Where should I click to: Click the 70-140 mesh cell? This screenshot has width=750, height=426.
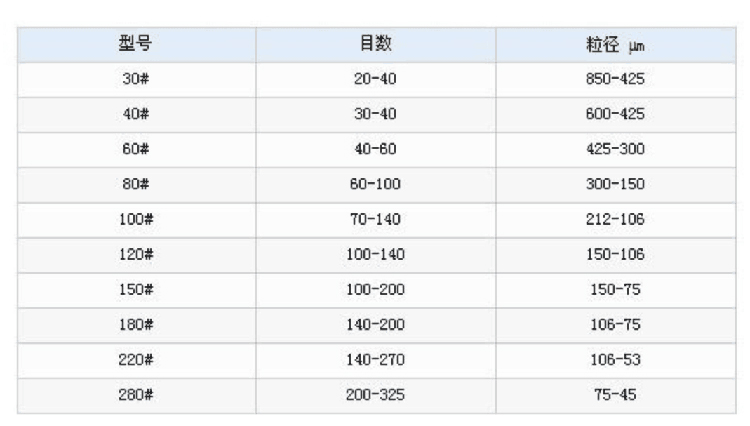click(376, 219)
